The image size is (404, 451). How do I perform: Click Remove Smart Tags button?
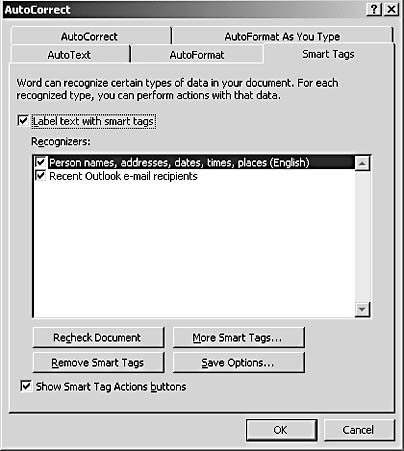(x=98, y=362)
